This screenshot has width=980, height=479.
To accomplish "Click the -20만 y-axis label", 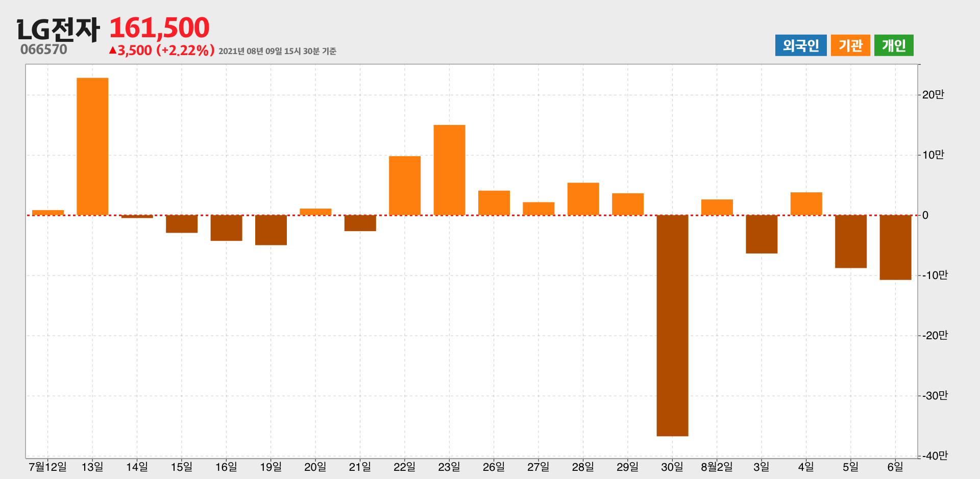I will coord(935,335).
